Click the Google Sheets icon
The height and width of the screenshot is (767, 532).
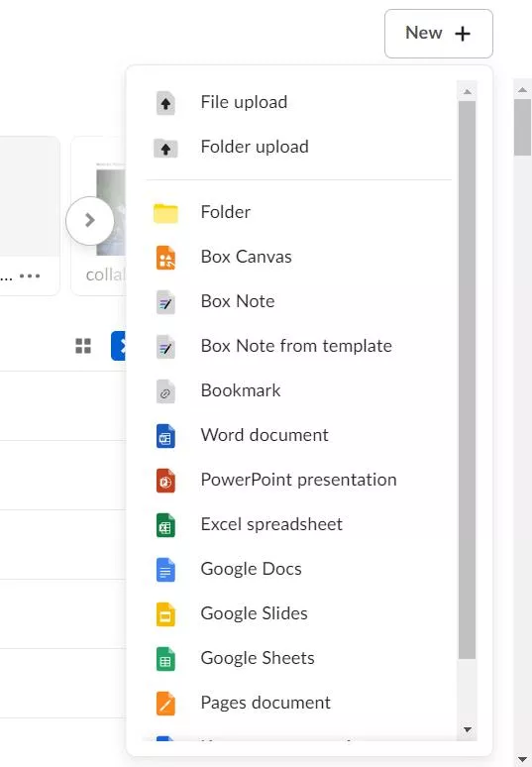pos(165,659)
